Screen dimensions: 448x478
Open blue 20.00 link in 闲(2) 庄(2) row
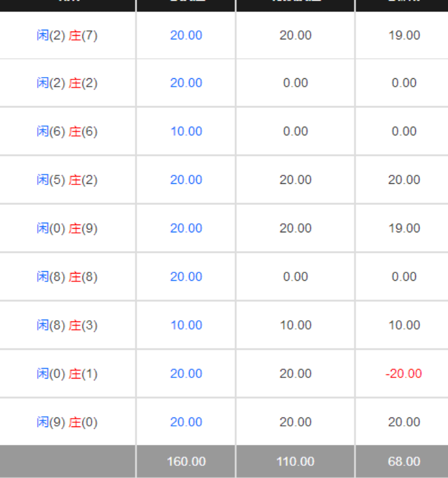point(186,83)
